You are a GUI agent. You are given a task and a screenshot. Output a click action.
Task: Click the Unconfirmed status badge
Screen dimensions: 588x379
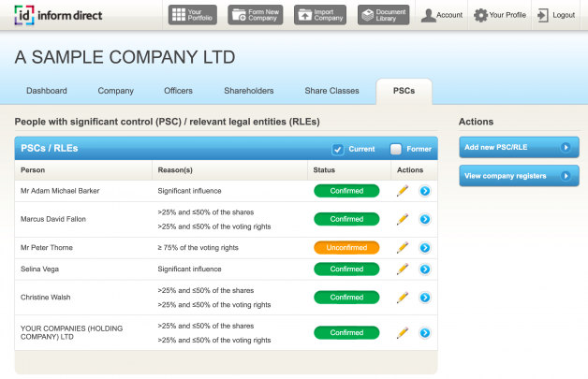[x=345, y=248]
